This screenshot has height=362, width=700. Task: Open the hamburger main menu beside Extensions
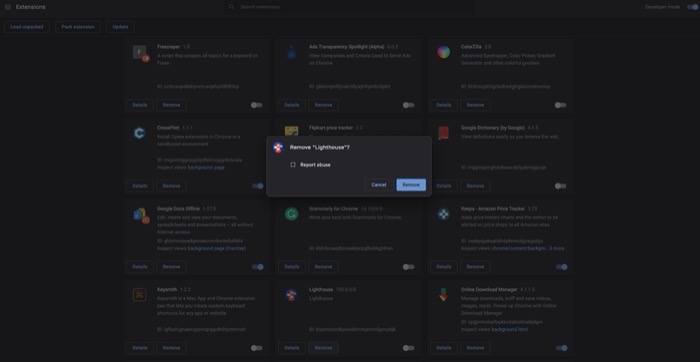click(x=8, y=7)
